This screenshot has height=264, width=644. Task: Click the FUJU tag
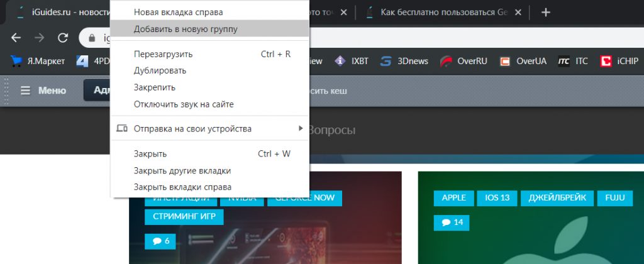(x=615, y=198)
